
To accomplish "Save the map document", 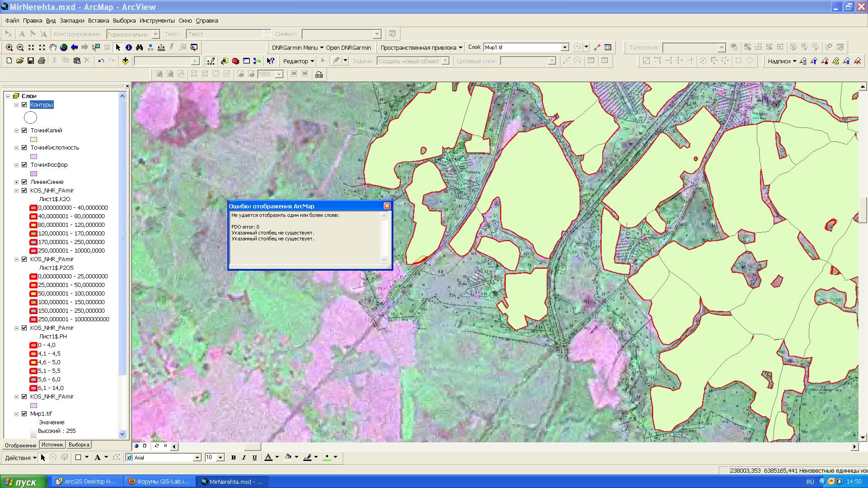I will [x=31, y=61].
